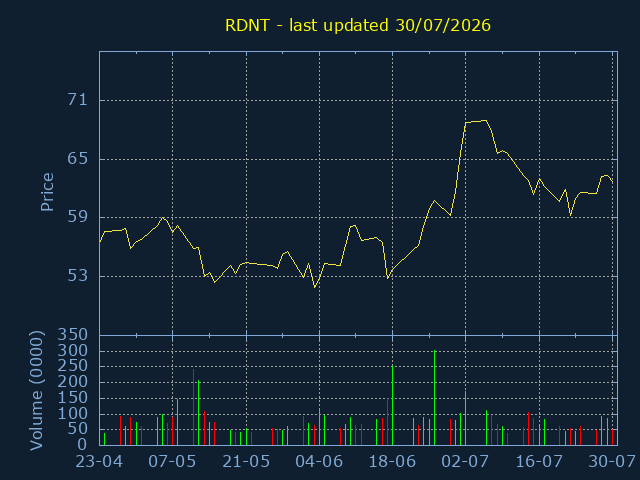Select the 23-04 date label
Viewport: 640px width, 480px height.
(99, 462)
